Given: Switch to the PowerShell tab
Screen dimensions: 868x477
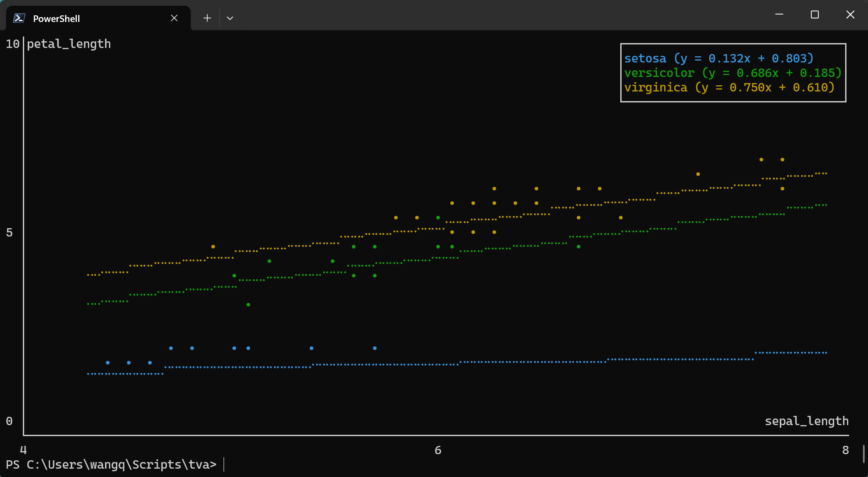Looking at the screenshot, I should [56, 18].
